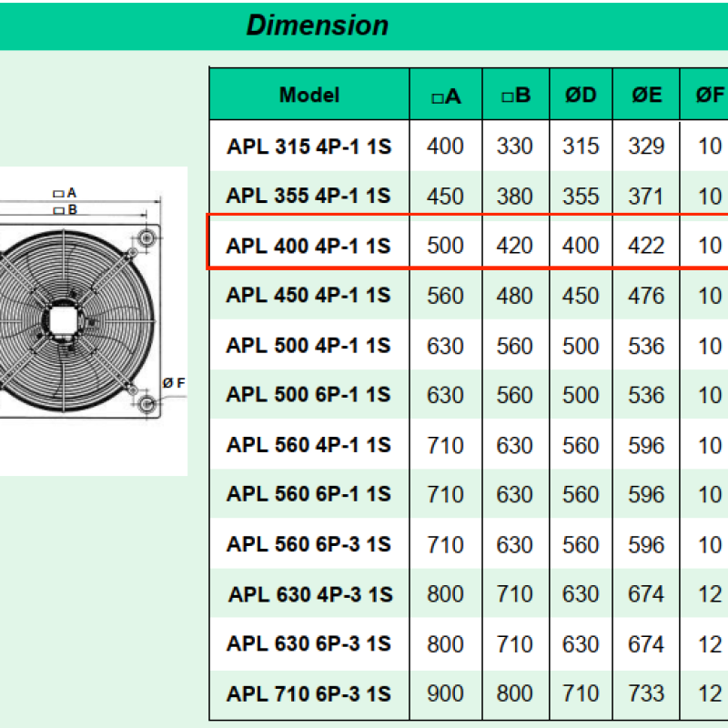
Task: Select model name APL 500 6P-1 1S
Action: tap(308, 395)
